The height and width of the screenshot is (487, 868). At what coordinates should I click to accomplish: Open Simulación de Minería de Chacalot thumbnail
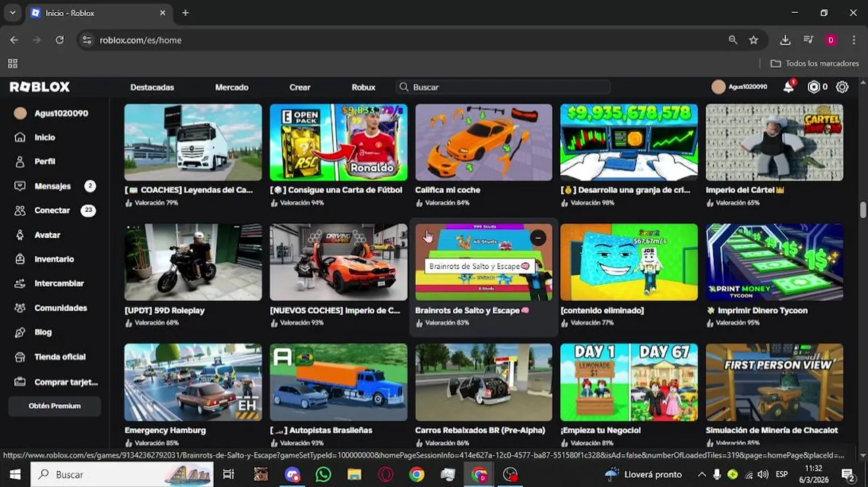775,382
